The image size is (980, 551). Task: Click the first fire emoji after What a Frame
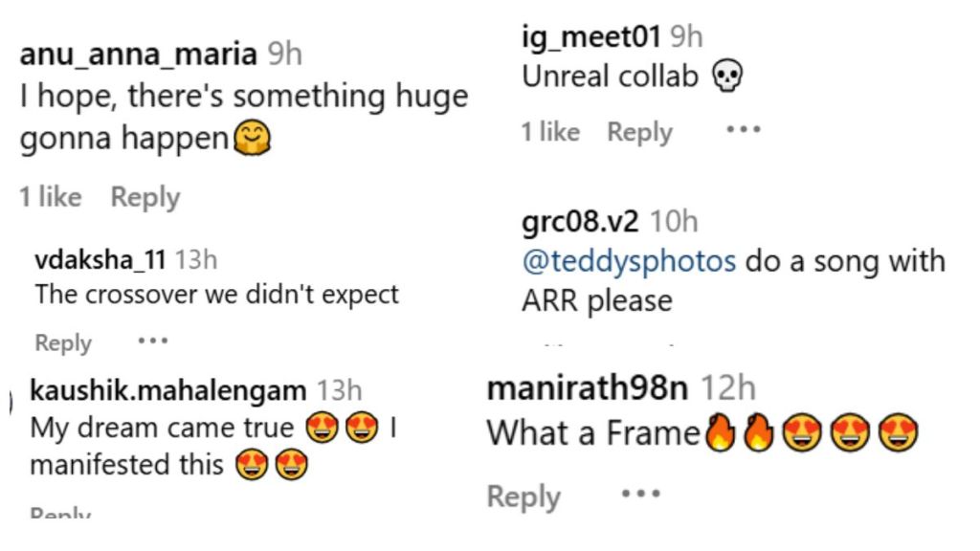coord(720,433)
